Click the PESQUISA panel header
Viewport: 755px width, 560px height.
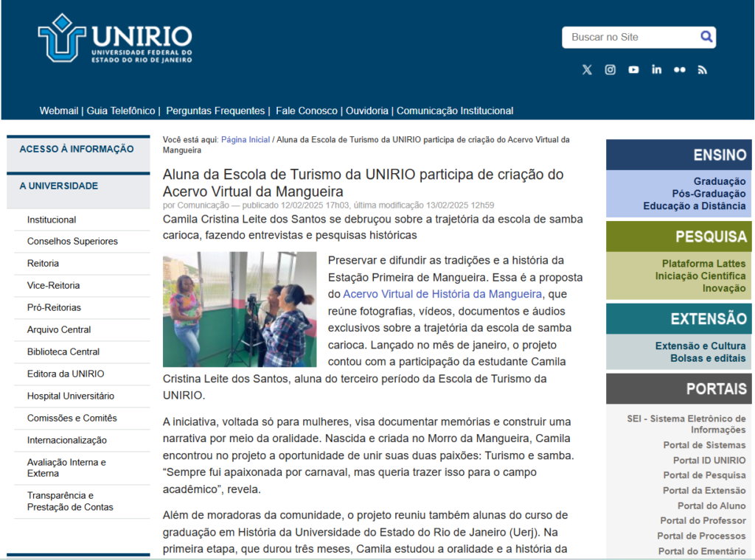click(678, 237)
